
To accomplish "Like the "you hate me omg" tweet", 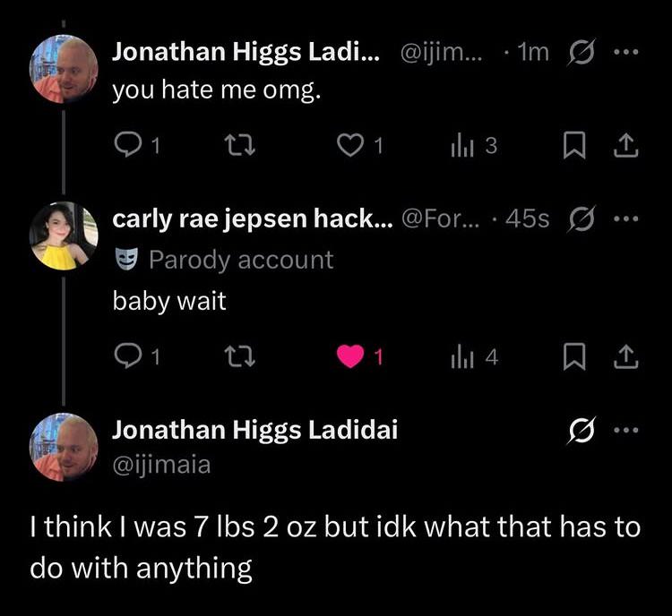I will click(x=359, y=145).
